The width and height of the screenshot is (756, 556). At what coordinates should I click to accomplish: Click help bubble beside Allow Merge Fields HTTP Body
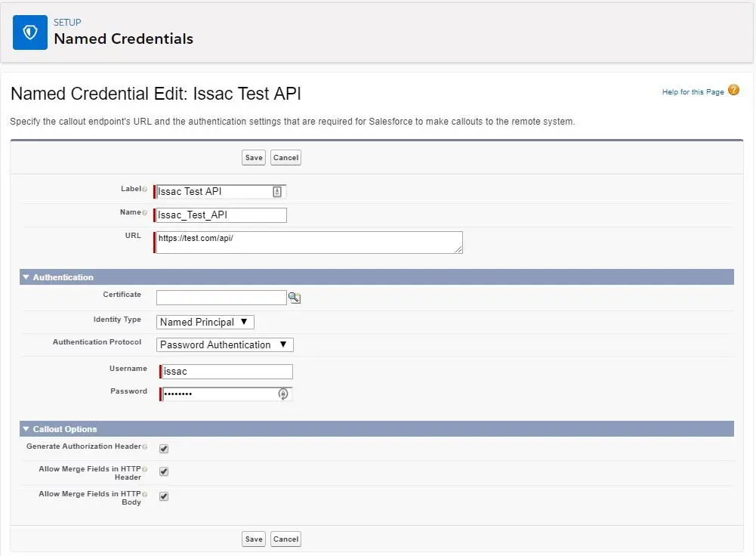(145, 494)
